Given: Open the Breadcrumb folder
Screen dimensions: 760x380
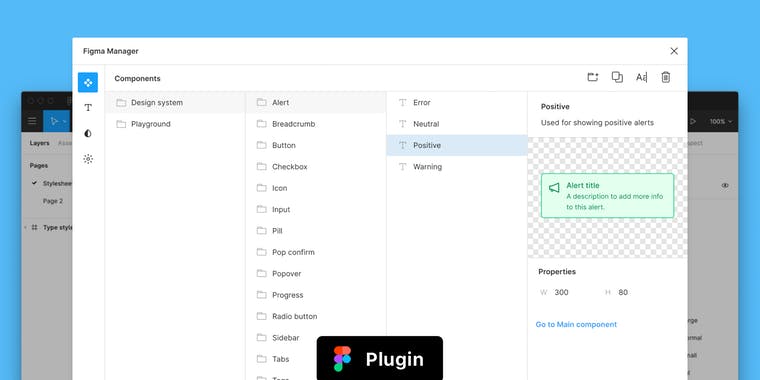Looking at the screenshot, I should pyautogui.click(x=316, y=124).
